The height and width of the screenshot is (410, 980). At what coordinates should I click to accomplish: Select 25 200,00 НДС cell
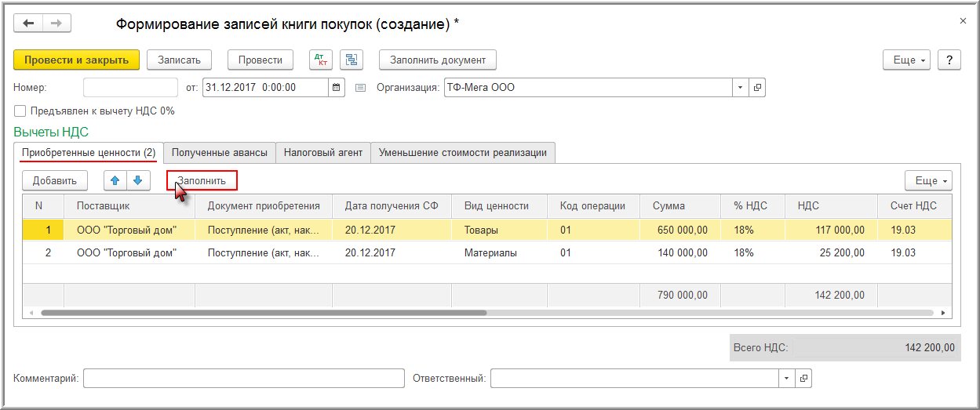[x=832, y=252]
